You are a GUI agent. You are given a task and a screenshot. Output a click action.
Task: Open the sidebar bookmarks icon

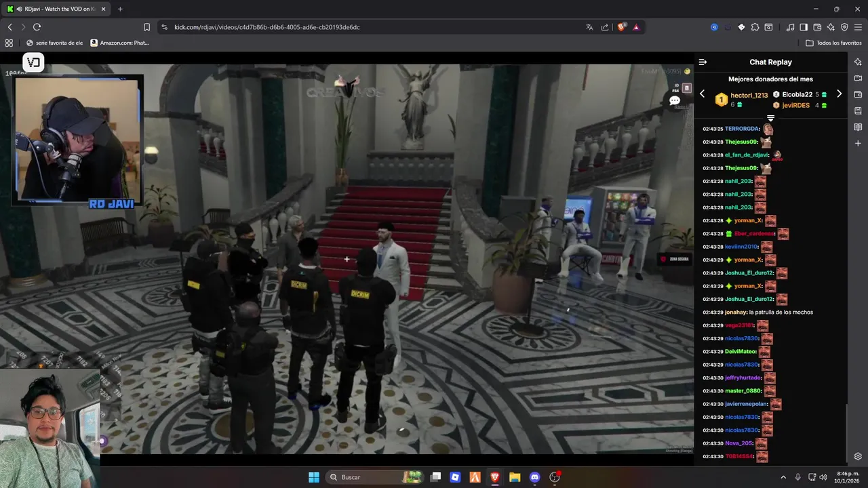[858, 110]
